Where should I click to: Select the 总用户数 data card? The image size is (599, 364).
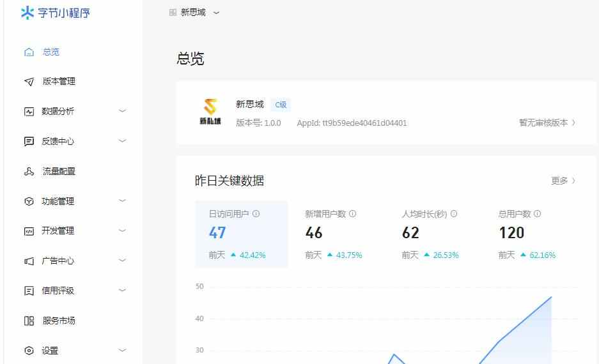pos(531,234)
